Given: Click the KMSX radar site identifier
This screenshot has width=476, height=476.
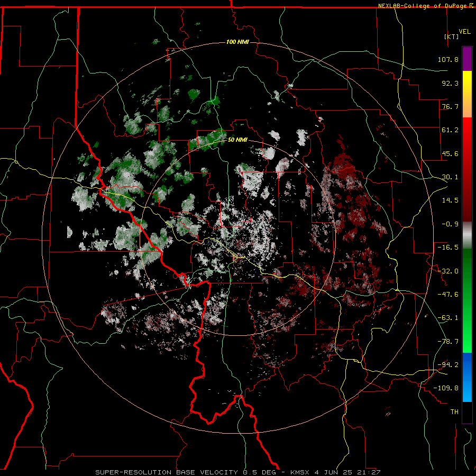Looking at the screenshot, I should coord(300,472).
